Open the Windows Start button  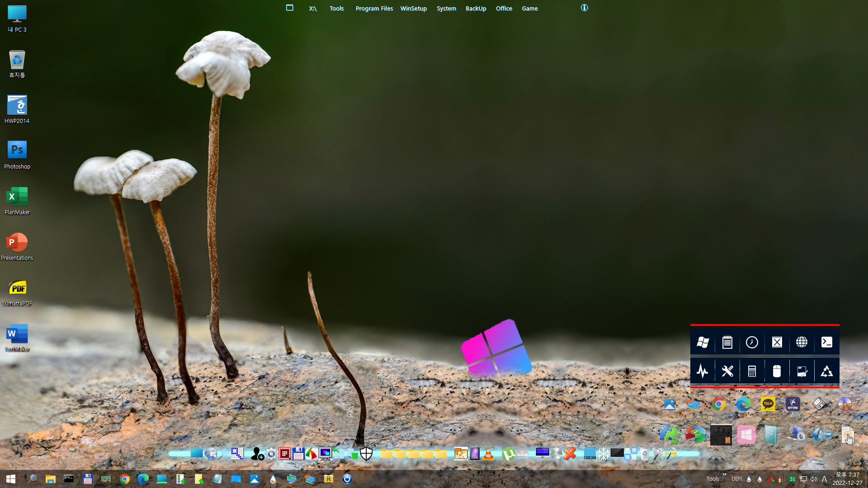click(11, 479)
